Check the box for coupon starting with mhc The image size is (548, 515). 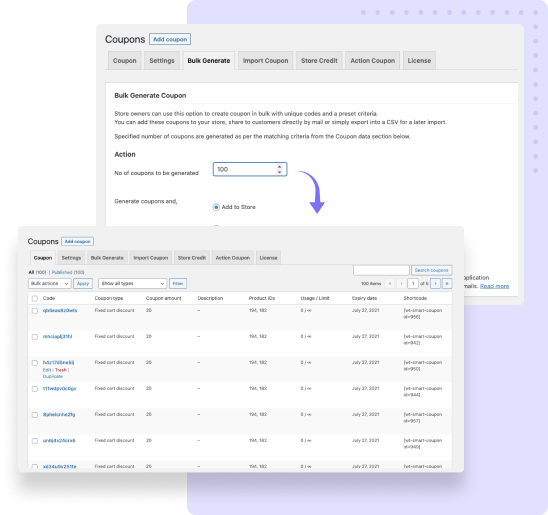coord(35,337)
